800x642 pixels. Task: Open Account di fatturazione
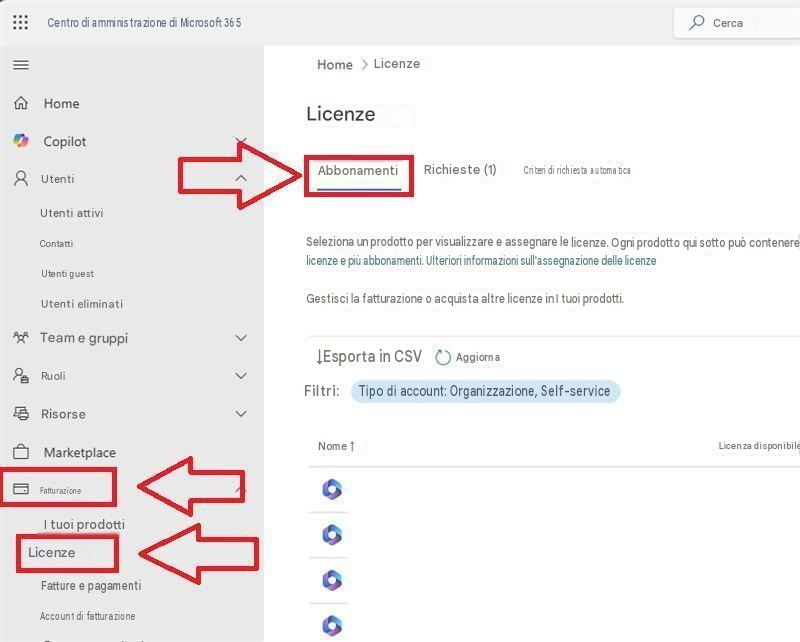[88, 616]
